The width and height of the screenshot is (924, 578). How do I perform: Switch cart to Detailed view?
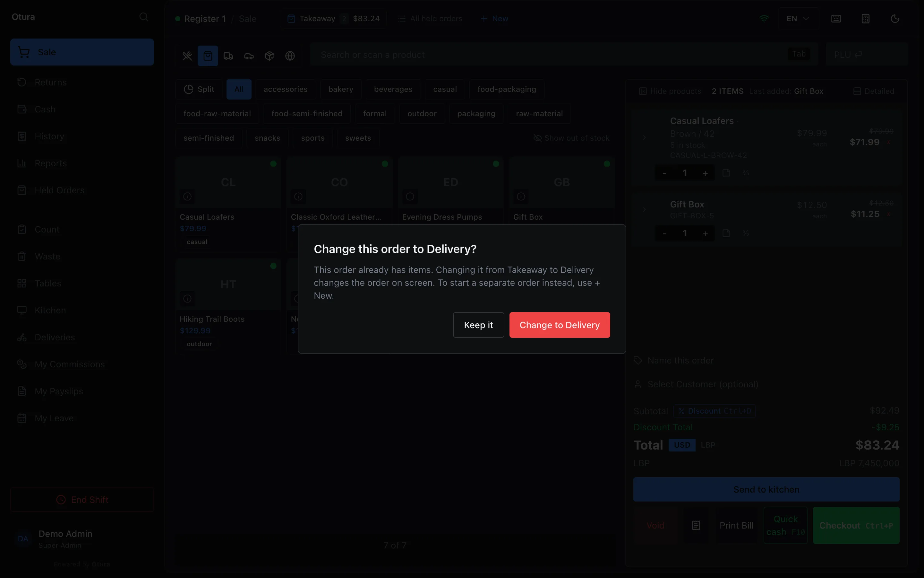874,92
